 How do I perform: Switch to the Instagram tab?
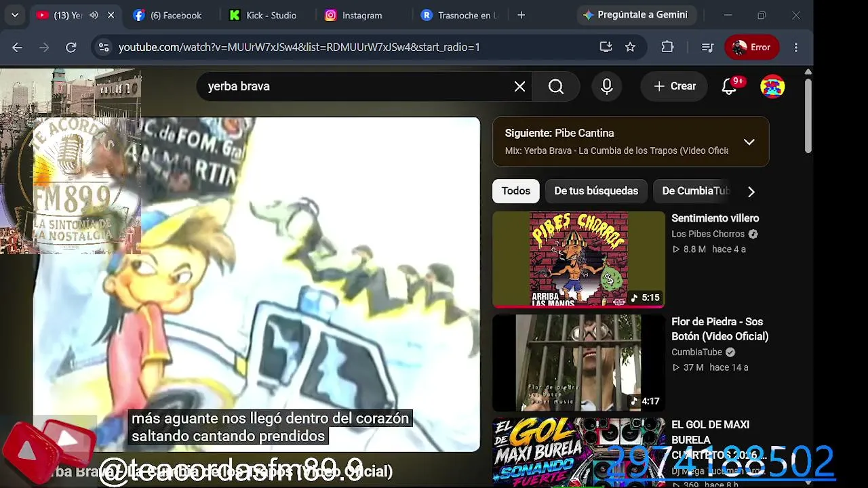click(355, 15)
